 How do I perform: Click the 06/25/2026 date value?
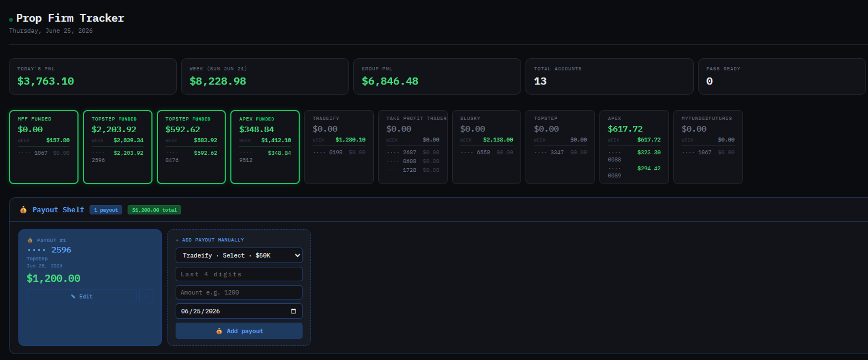point(200,311)
